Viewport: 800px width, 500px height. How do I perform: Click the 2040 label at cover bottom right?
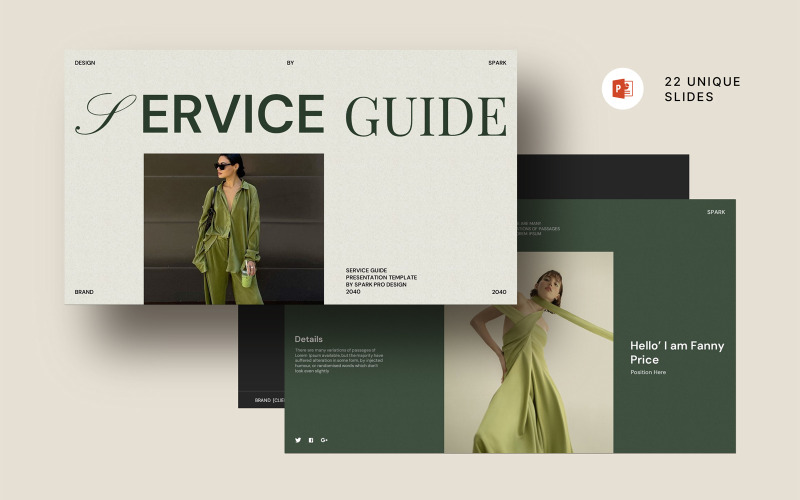499,292
